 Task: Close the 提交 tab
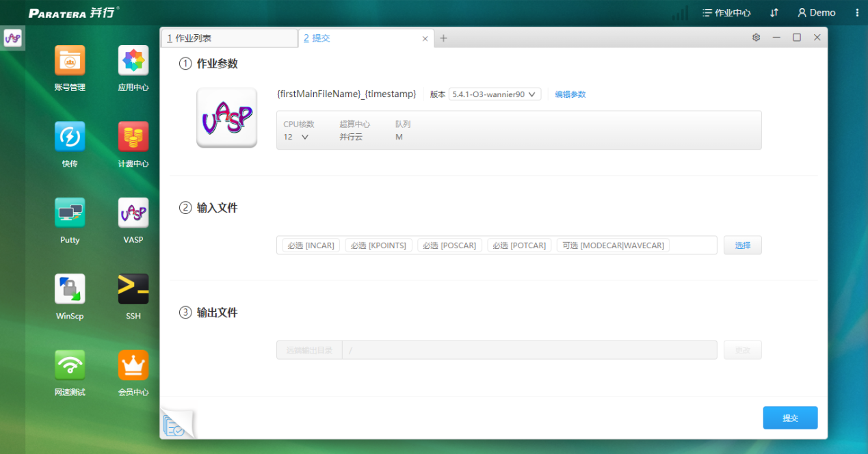(x=425, y=39)
